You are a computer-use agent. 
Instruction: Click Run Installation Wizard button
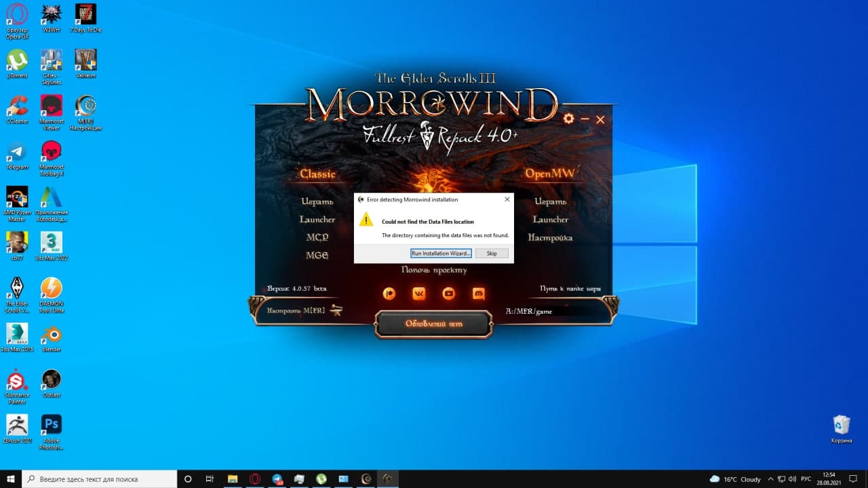point(441,253)
